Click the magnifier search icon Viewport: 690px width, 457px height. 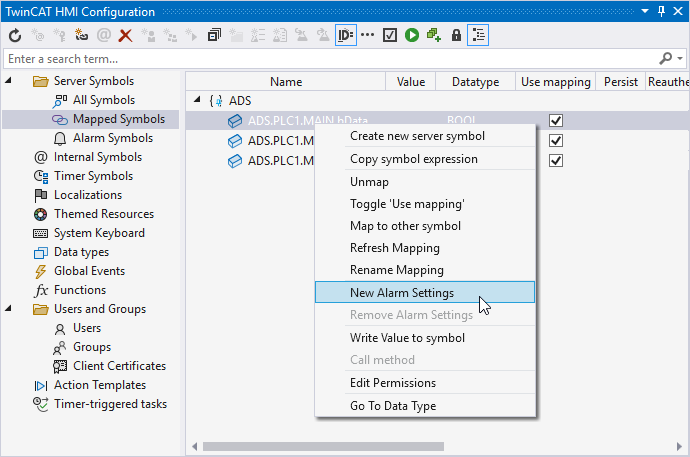tap(666, 58)
